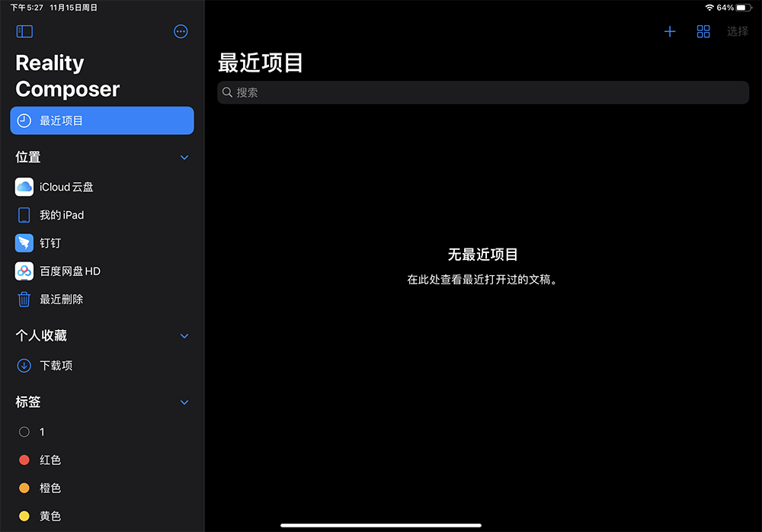Click the 位置 section header
This screenshot has height=532, width=762.
point(28,158)
